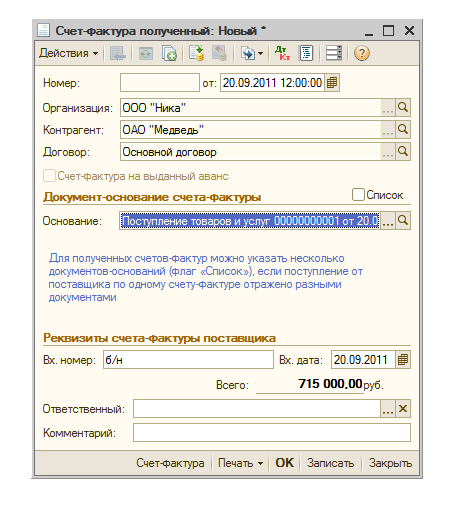The image size is (468, 512).
Task: Show the Дт/Кт postings result icon
Action: (x=282, y=53)
